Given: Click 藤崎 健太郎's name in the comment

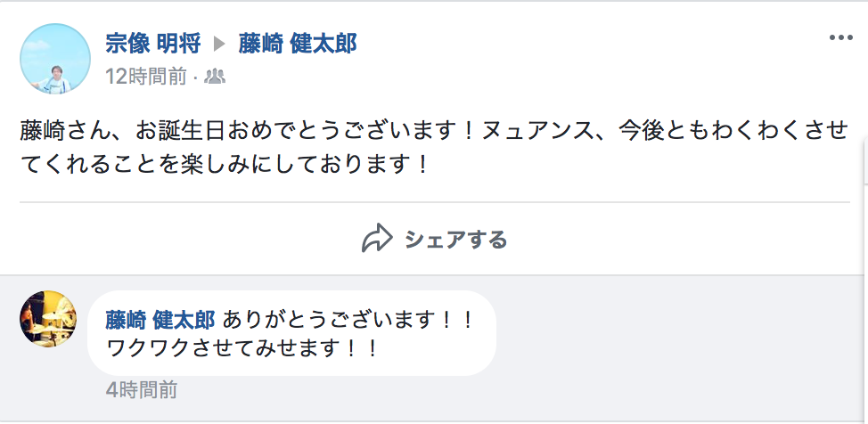Looking at the screenshot, I should tap(160, 319).
